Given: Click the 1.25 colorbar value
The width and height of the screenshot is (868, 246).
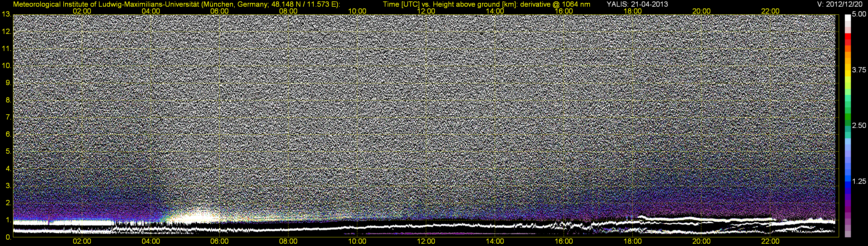Looking at the screenshot, I should pos(859,181).
